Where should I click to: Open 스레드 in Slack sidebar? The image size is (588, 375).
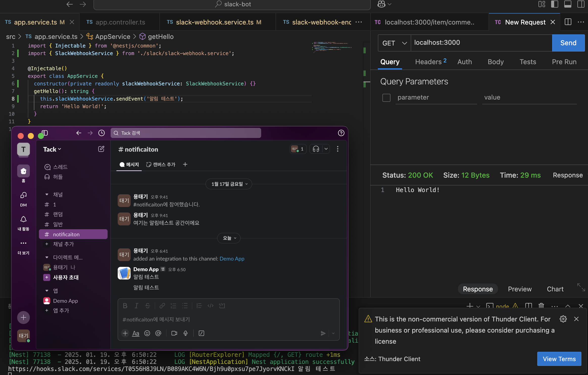pos(60,167)
